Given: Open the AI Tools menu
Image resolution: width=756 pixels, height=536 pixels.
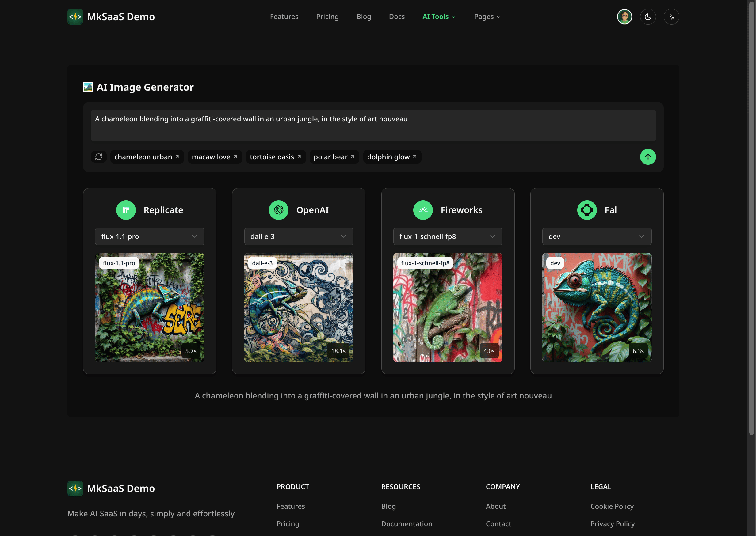Looking at the screenshot, I should click(x=439, y=17).
